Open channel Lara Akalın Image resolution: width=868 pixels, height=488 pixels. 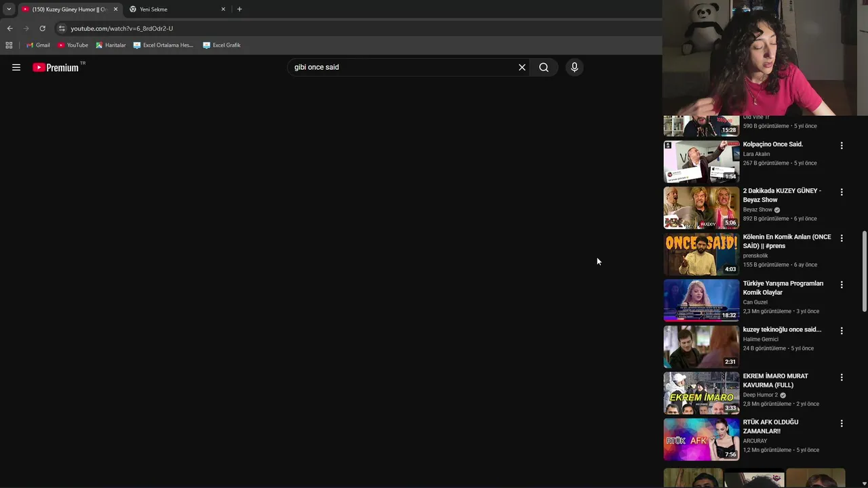coord(756,154)
